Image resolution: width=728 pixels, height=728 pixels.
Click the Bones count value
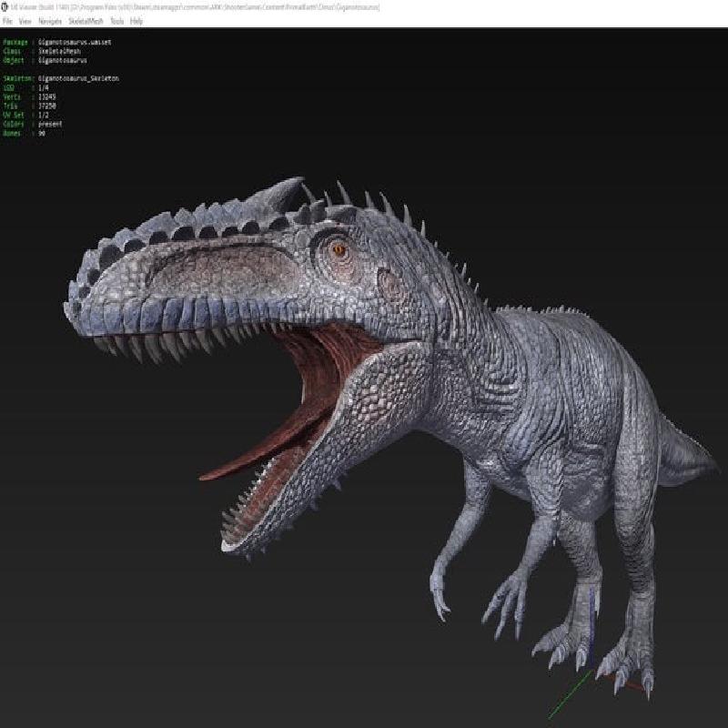pyautogui.click(x=42, y=133)
